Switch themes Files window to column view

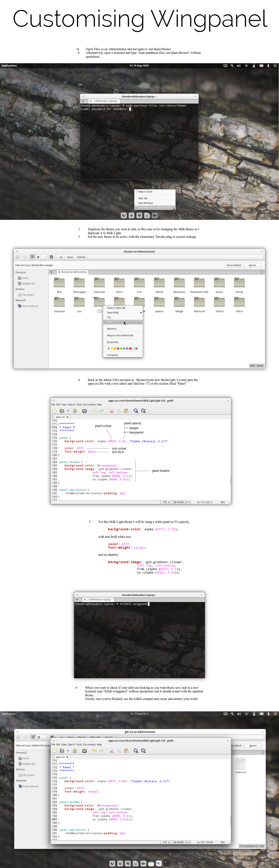pos(44,257)
